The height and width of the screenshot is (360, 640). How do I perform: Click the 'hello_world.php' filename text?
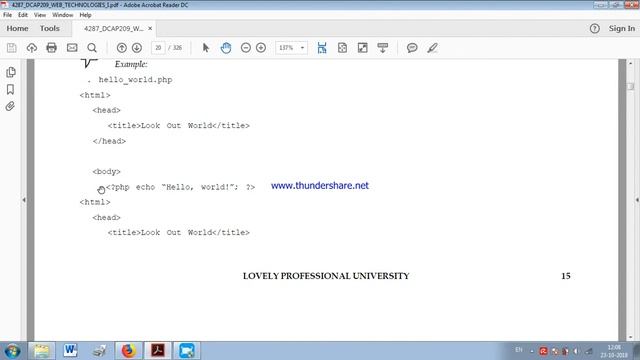[135, 80]
